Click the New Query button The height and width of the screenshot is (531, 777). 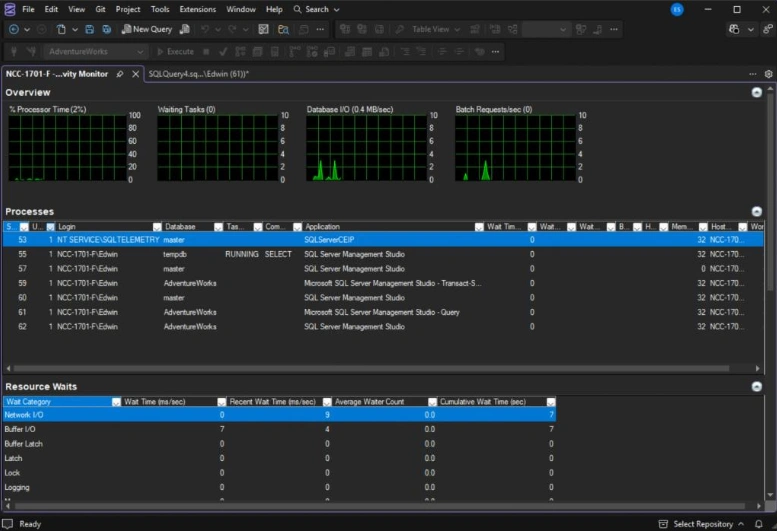(147, 29)
